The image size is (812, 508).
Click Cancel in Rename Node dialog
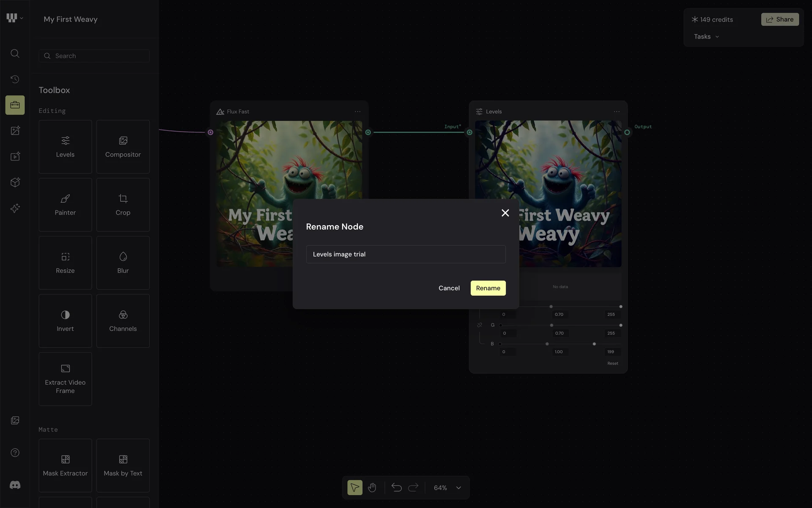pos(449,288)
